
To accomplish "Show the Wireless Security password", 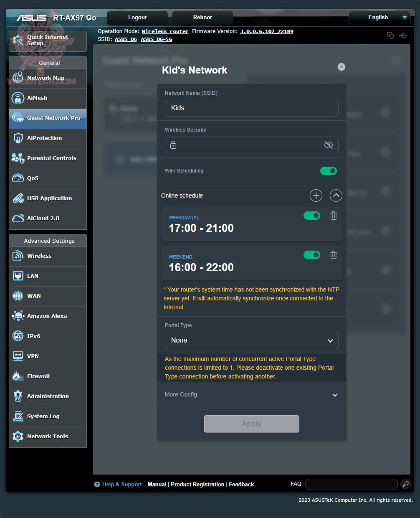I will coord(329,145).
